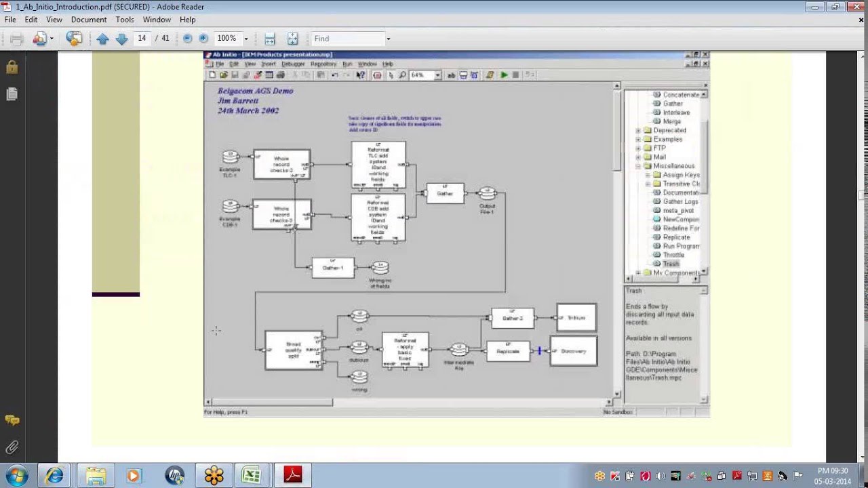Click the zoom out minus button
The width and height of the screenshot is (868, 488).
point(188,39)
